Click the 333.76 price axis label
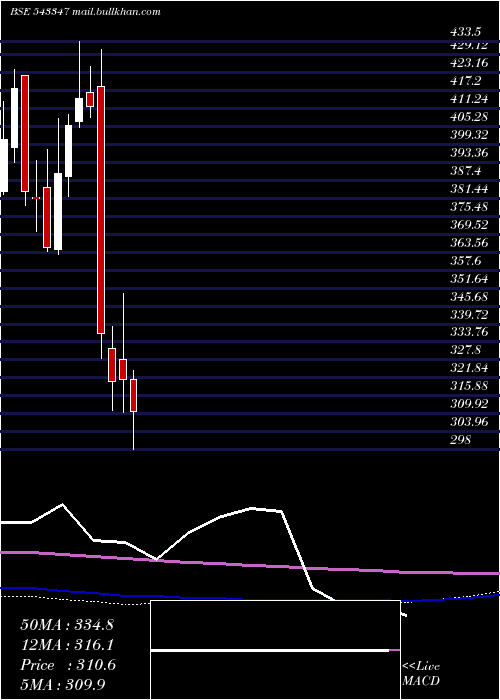 pyautogui.click(x=469, y=332)
